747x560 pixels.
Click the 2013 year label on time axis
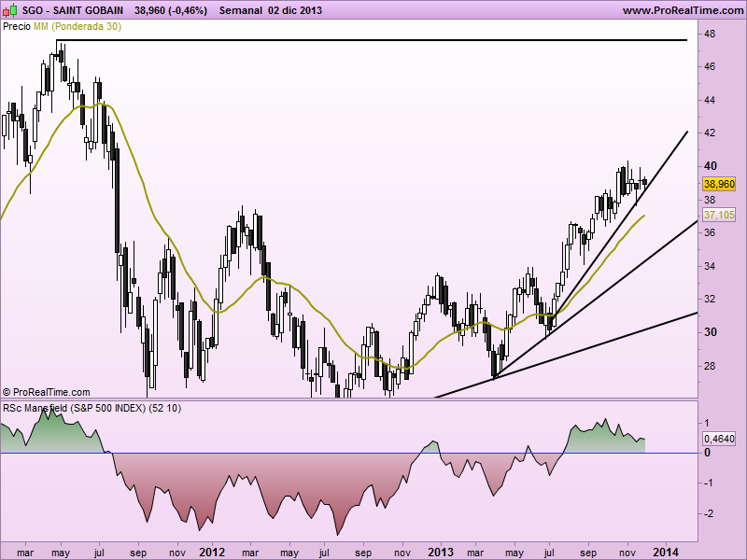(x=441, y=552)
